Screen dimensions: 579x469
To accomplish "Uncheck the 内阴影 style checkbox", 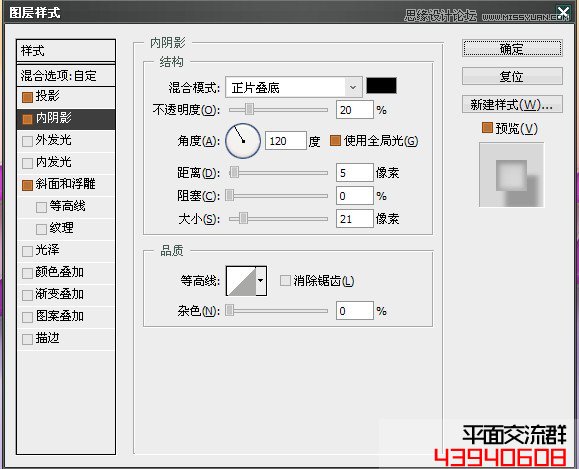I will 27,119.
